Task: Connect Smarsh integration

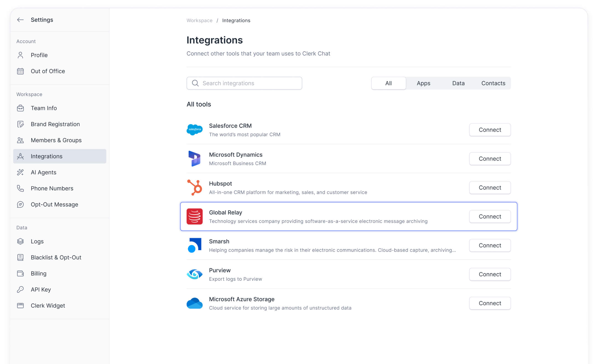Action: [x=490, y=245]
